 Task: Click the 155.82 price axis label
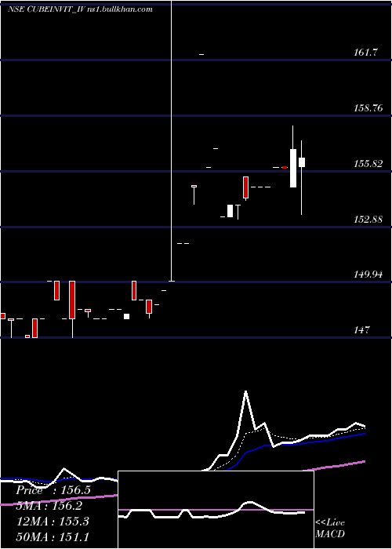(368, 164)
